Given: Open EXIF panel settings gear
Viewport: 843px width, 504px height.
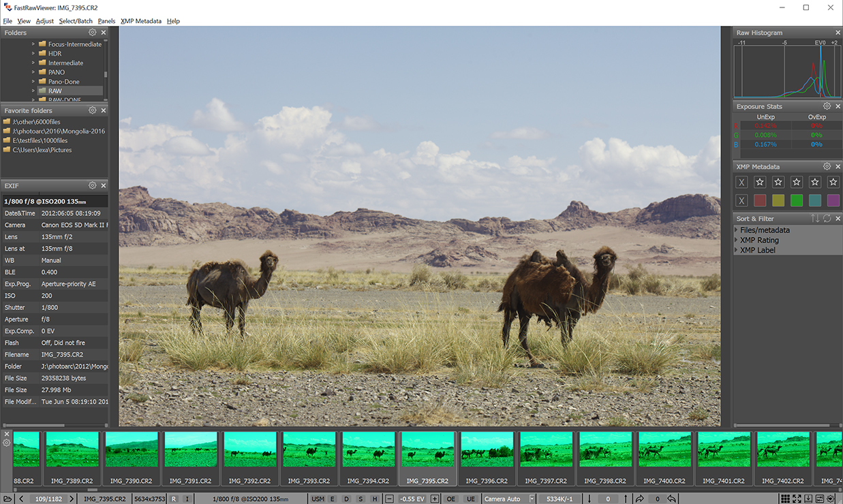Looking at the screenshot, I should coord(93,185).
